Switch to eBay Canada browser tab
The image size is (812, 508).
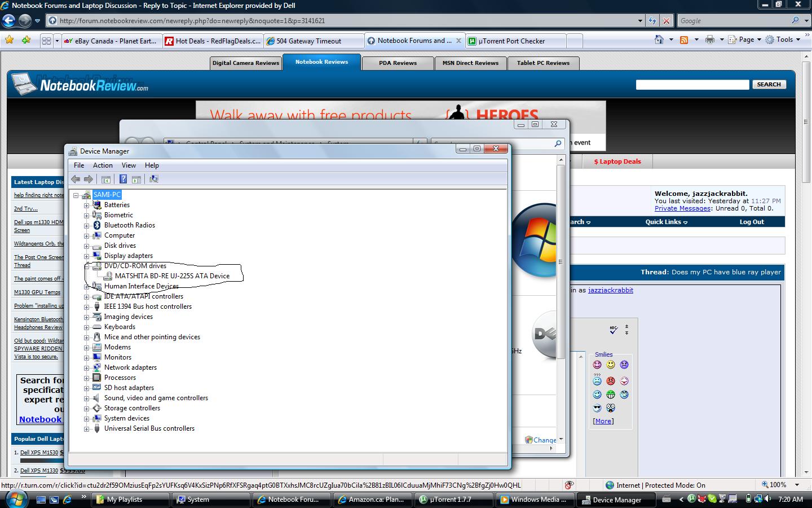(x=111, y=41)
